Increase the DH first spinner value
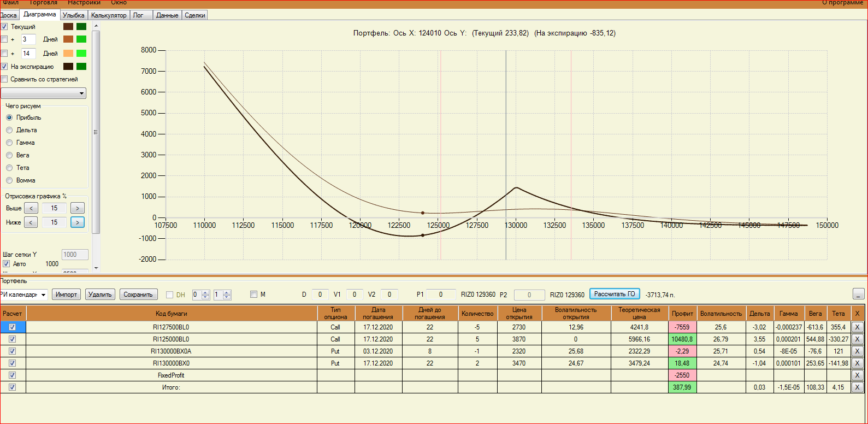 [205, 292]
